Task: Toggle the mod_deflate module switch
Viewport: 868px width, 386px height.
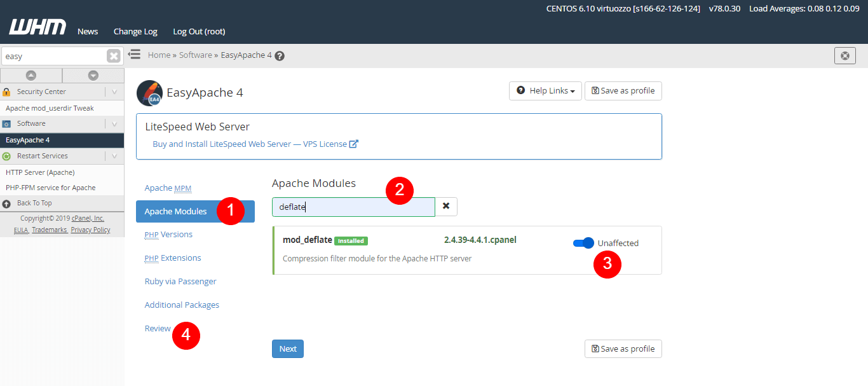Action: coord(583,243)
